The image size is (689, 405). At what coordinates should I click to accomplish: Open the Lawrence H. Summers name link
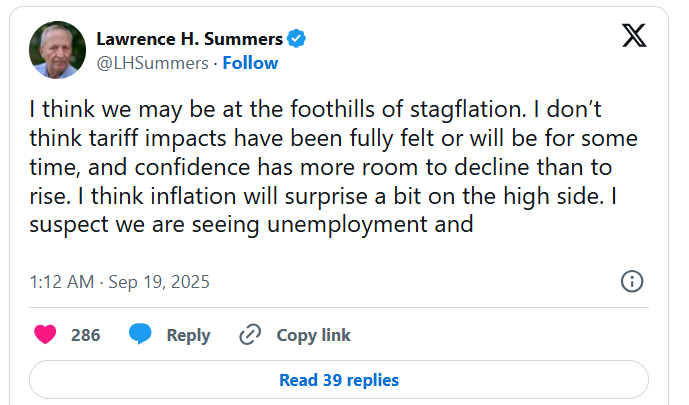[x=189, y=39]
